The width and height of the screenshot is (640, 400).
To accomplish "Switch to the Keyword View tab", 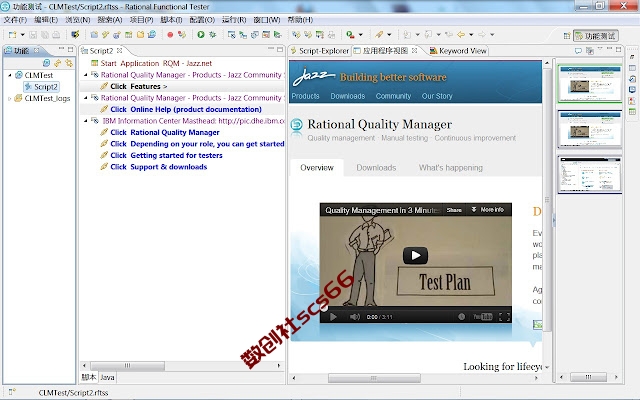I will [x=458, y=51].
